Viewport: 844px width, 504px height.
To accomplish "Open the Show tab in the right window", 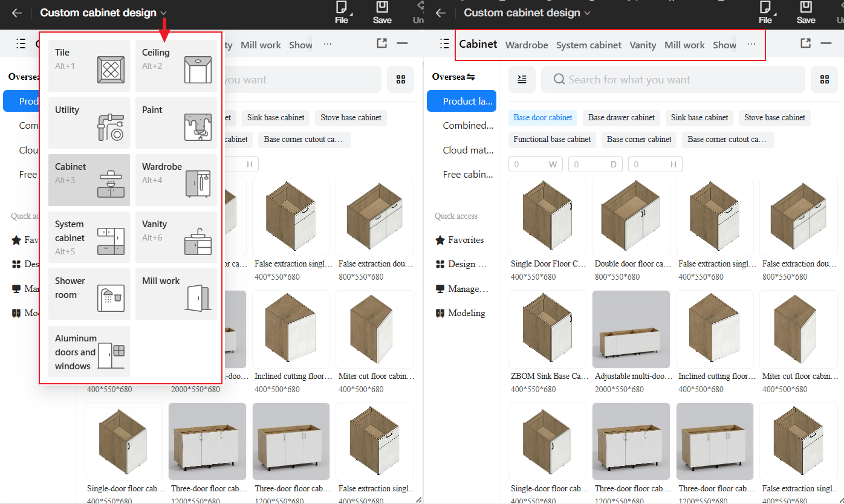I will 724,45.
